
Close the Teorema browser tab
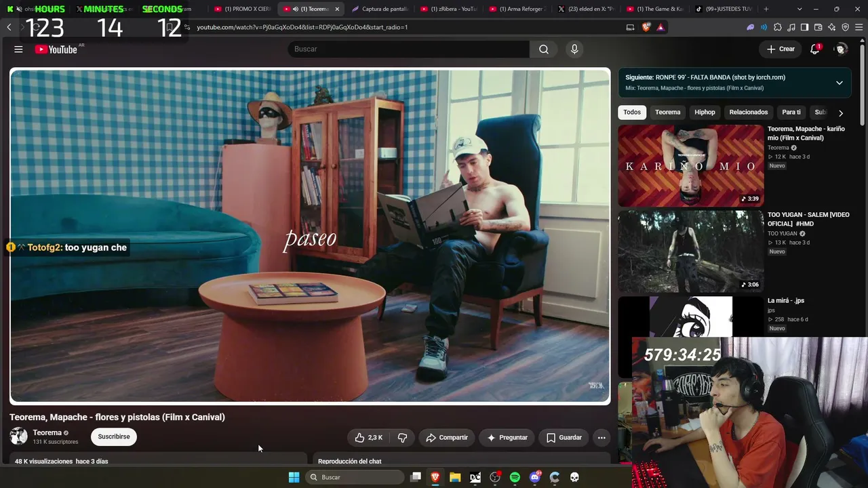(337, 9)
